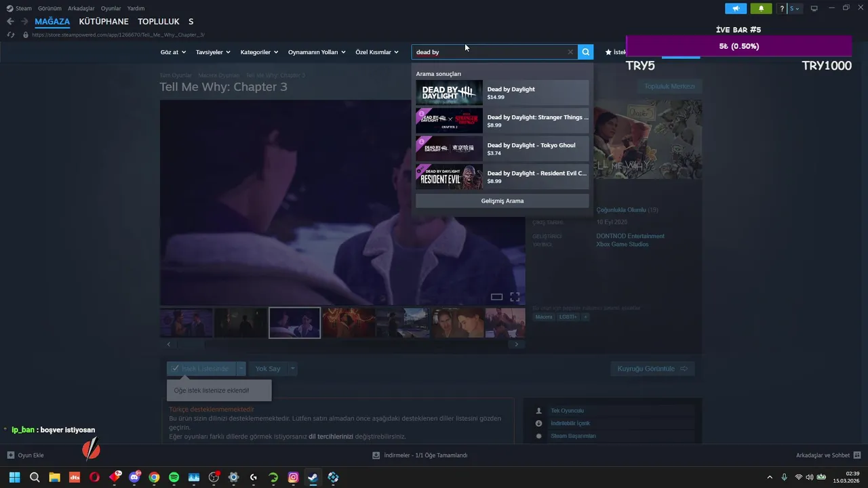The image size is (868, 488).
Task: Open the Yardım menu
Action: [136, 8]
